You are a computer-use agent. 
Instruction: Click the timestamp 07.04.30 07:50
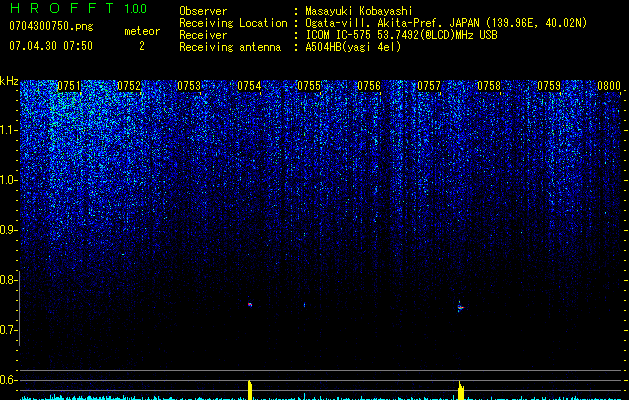[51, 46]
